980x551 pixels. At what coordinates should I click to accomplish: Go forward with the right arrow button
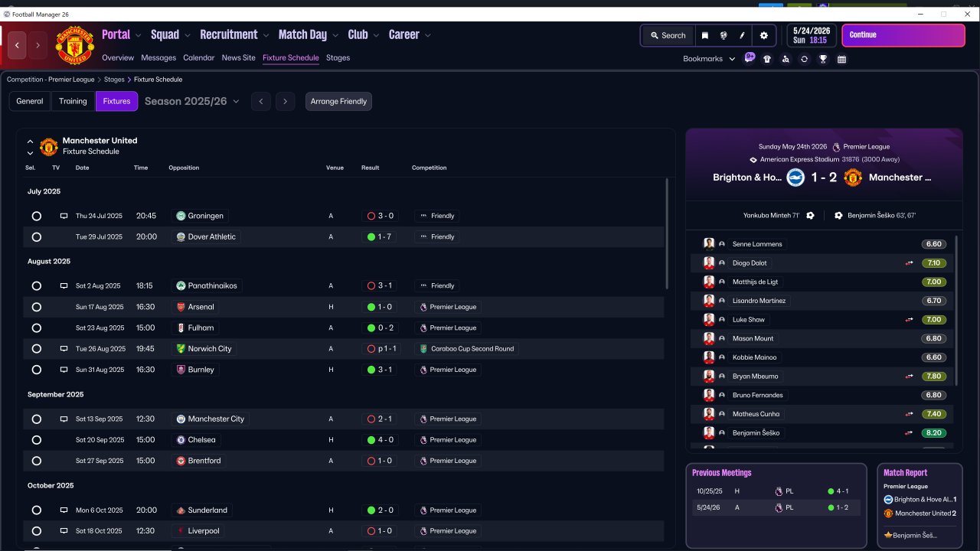38,46
